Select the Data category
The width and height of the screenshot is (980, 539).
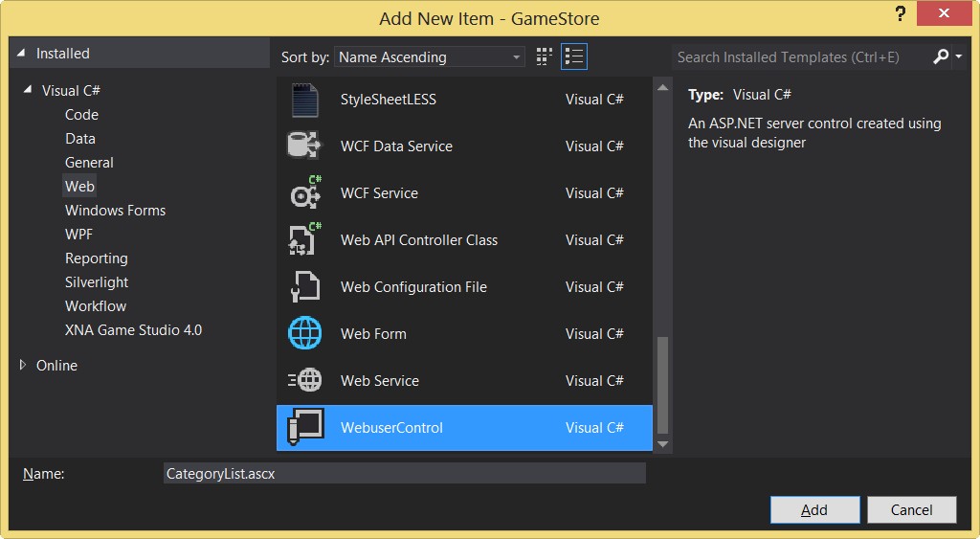pyautogui.click(x=80, y=138)
